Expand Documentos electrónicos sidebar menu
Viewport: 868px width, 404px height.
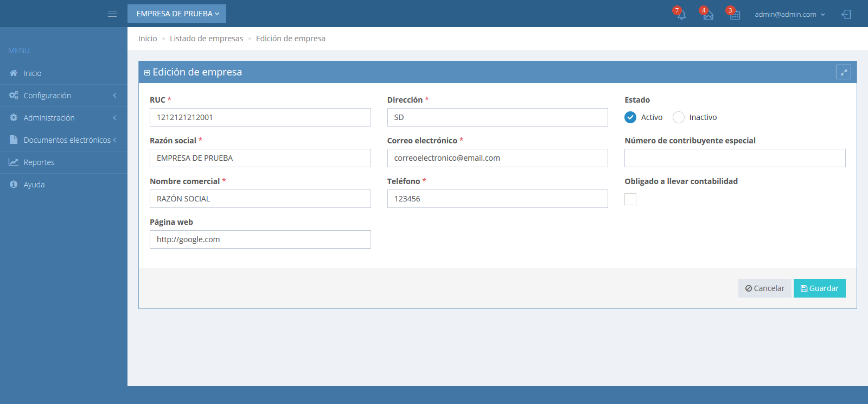pyautogui.click(x=67, y=140)
